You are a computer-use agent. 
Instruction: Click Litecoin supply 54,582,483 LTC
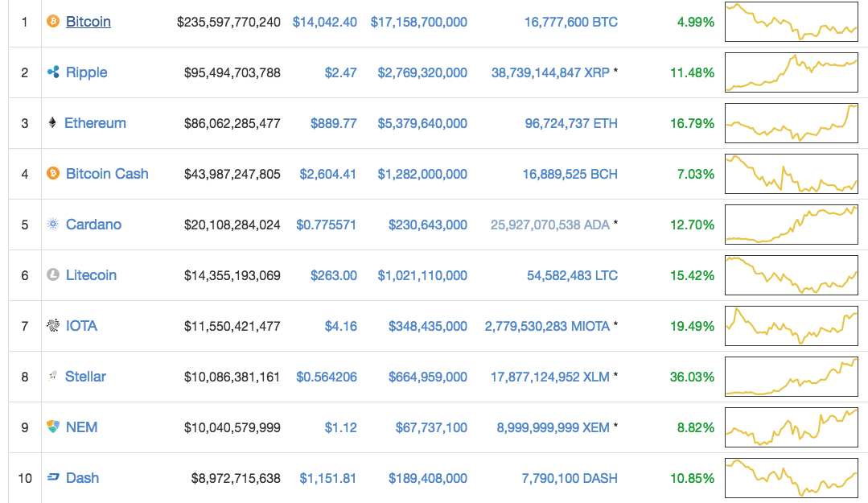point(573,275)
